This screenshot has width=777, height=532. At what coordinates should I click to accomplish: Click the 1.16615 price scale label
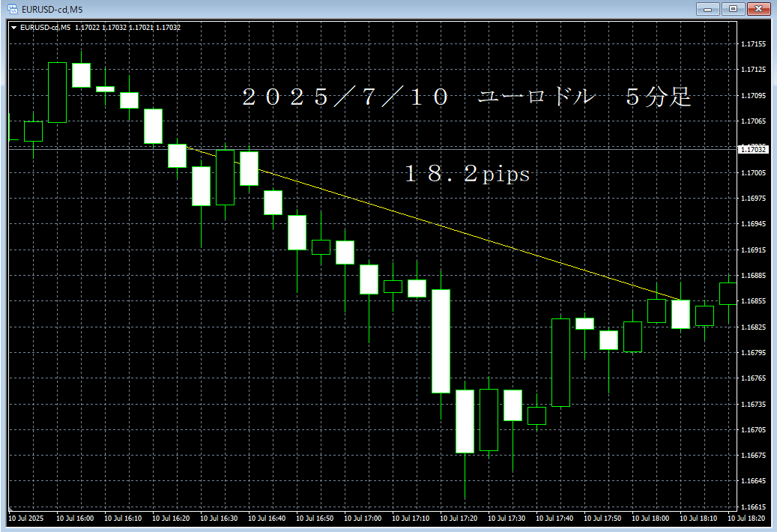753,507
